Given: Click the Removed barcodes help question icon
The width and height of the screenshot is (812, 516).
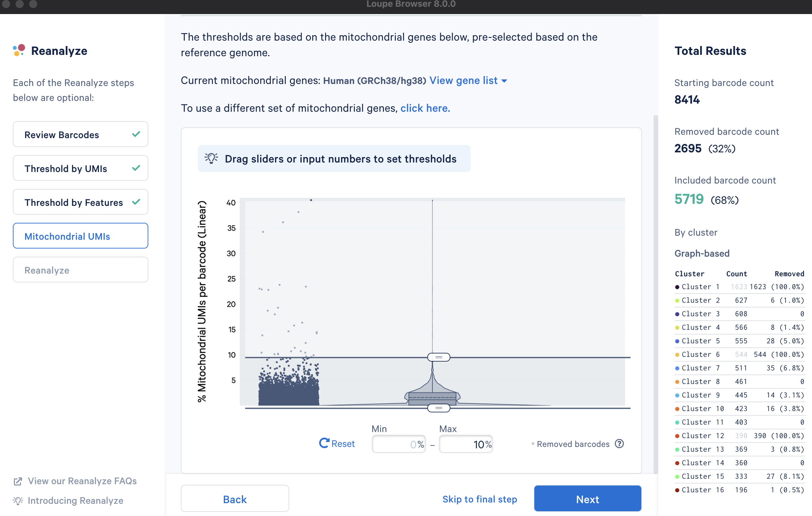Looking at the screenshot, I should 619,444.
